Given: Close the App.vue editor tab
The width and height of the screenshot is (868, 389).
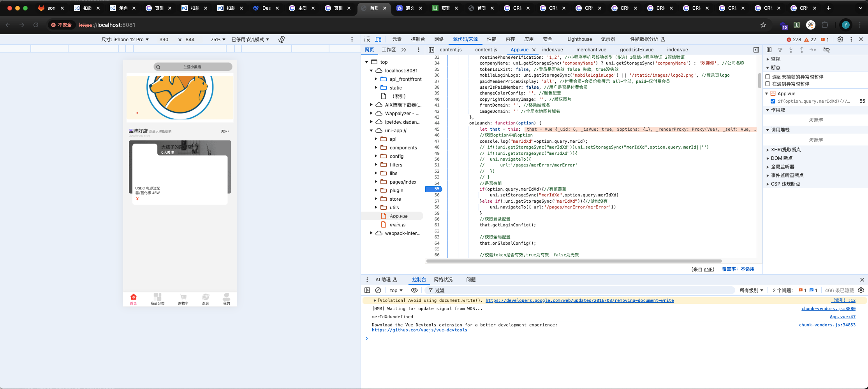Looking at the screenshot, I should tap(534, 50).
